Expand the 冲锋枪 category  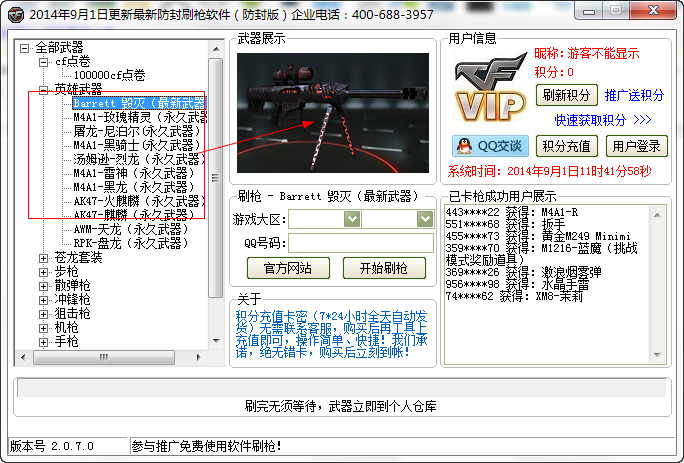click(x=44, y=300)
